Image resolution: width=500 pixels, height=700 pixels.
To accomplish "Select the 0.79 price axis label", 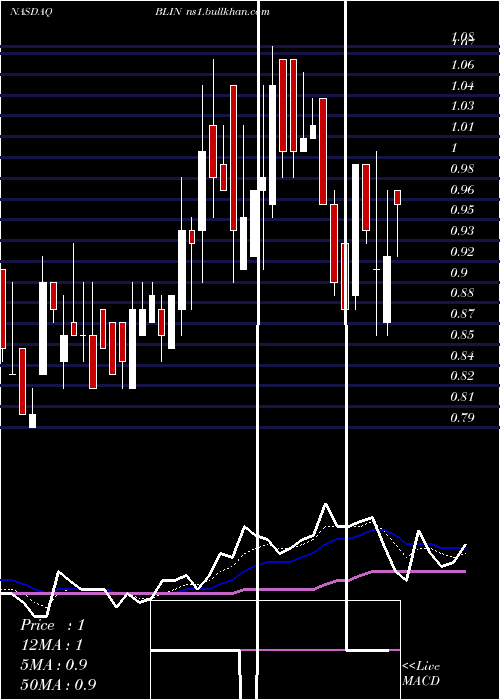I will click(x=462, y=418).
